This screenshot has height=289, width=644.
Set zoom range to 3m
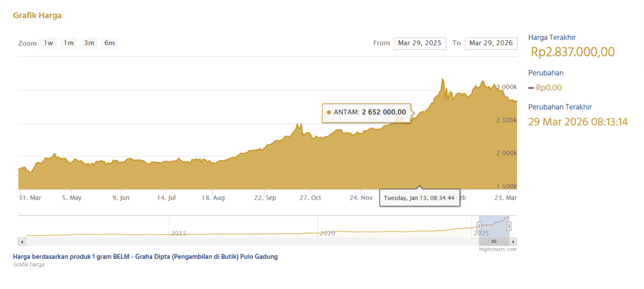click(x=89, y=43)
